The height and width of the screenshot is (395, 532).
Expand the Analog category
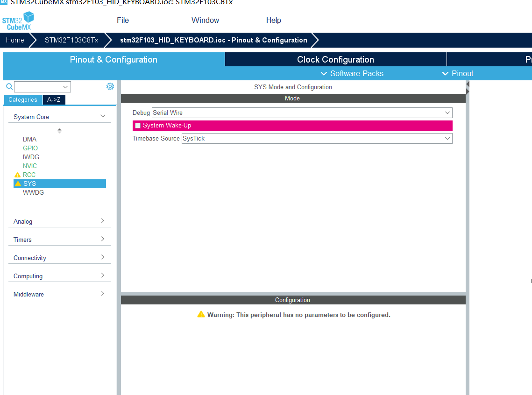[x=60, y=221]
